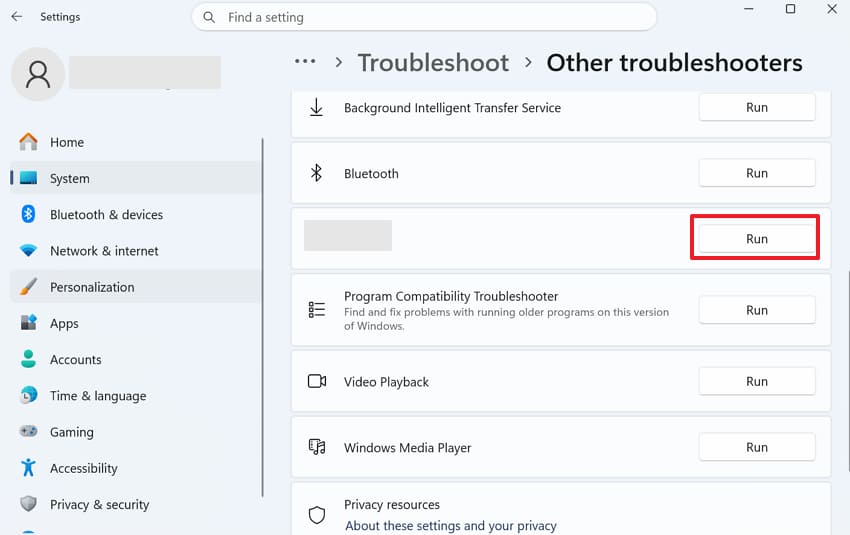Go to Network & internet

[136, 250]
